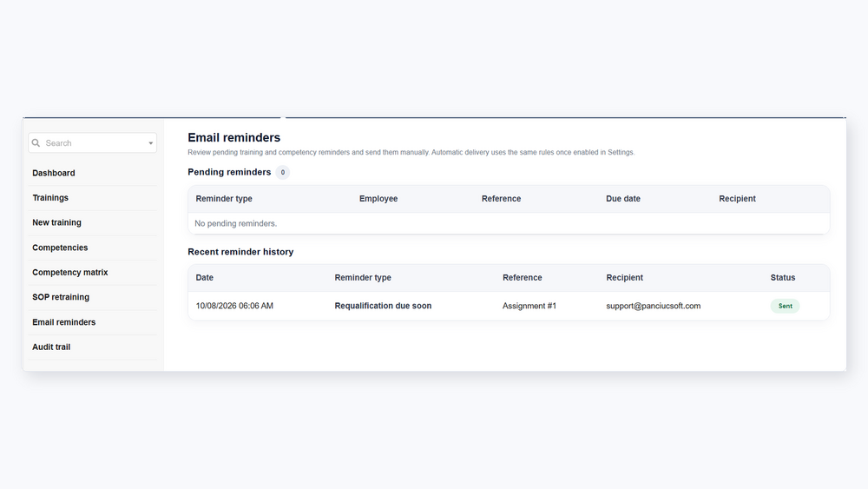The width and height of the screenshot is (868, 489).
Task: Click the Due date column header
Action: pos(622,199)
